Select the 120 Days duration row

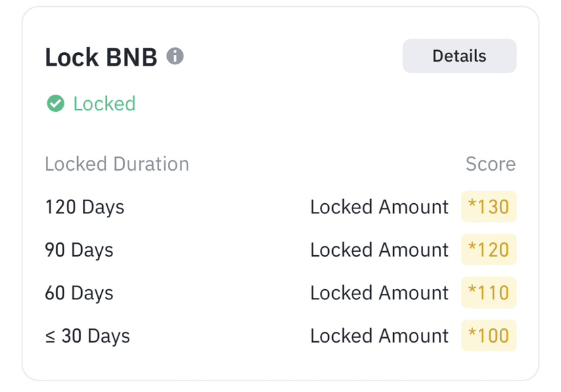click(85, 206)
